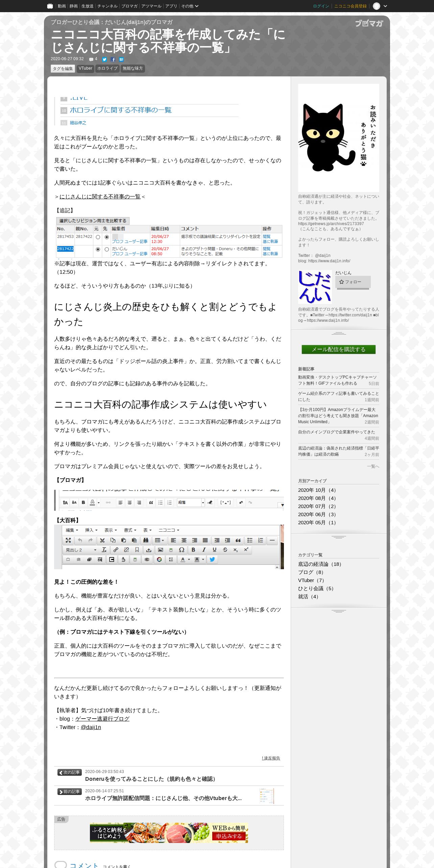Viewport: 434px width, 868px height.
Task: Open にじさんじに関する不祥事の一覧 link in article
Action: [100, 197]
